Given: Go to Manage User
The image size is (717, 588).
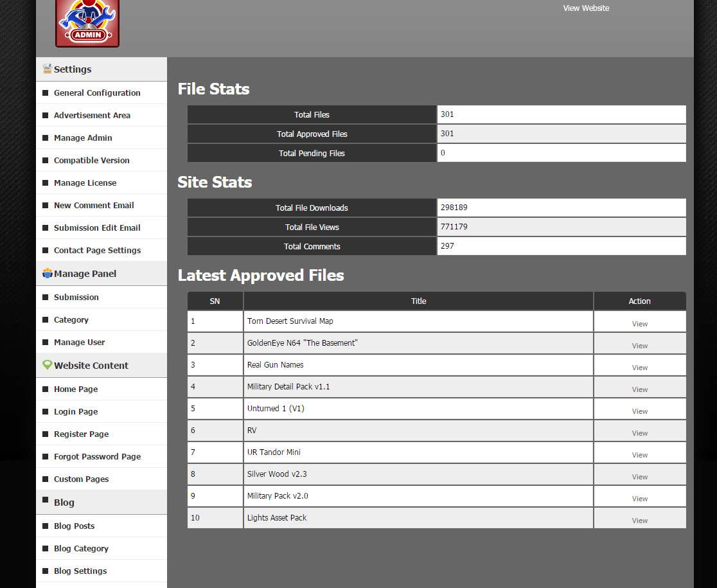Looking at the screenshot, I should coord(80,342).
